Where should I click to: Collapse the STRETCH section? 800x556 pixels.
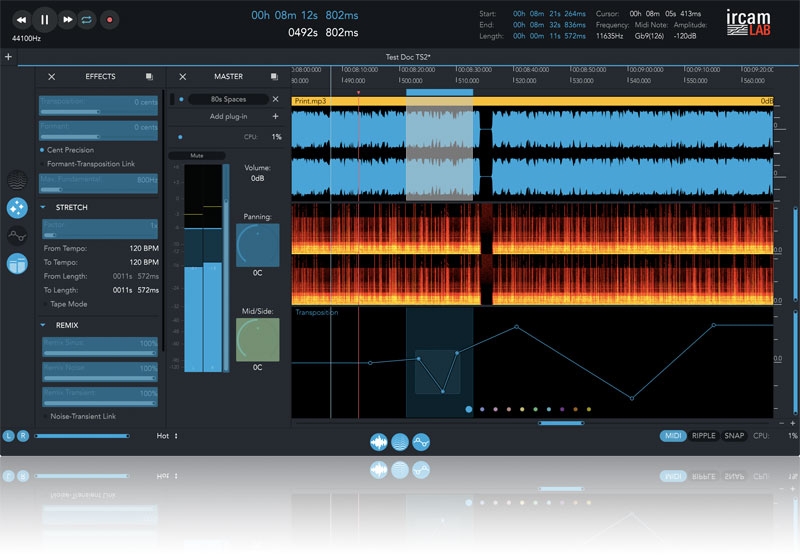(x=44, y=207)
